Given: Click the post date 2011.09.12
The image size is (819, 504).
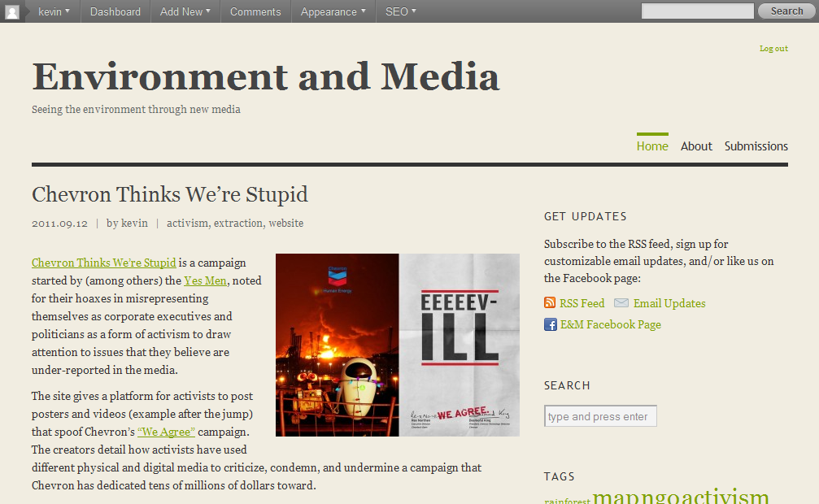Looking at the screenshot, I should coord(59,224).
